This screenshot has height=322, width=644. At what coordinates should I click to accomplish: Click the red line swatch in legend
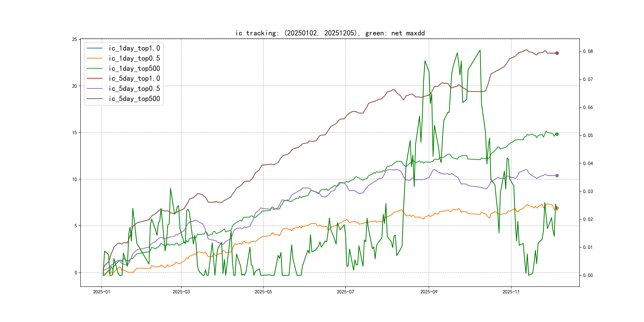pos(94,79)
